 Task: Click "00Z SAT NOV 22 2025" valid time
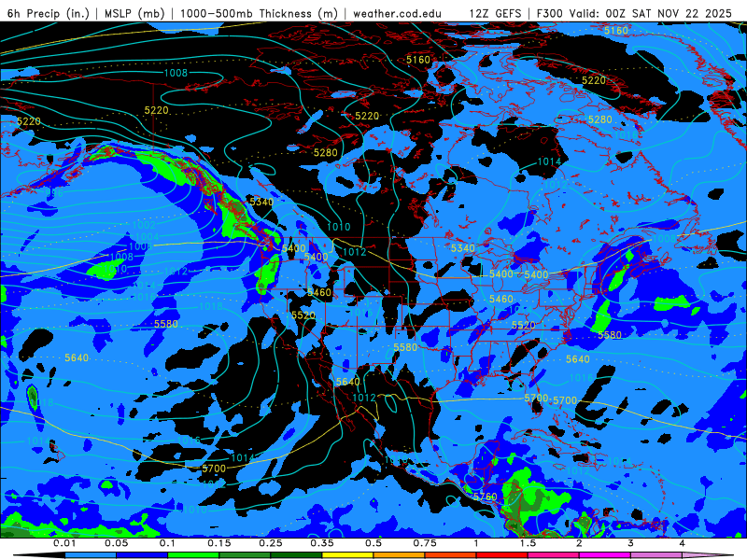tap(669, 13)
